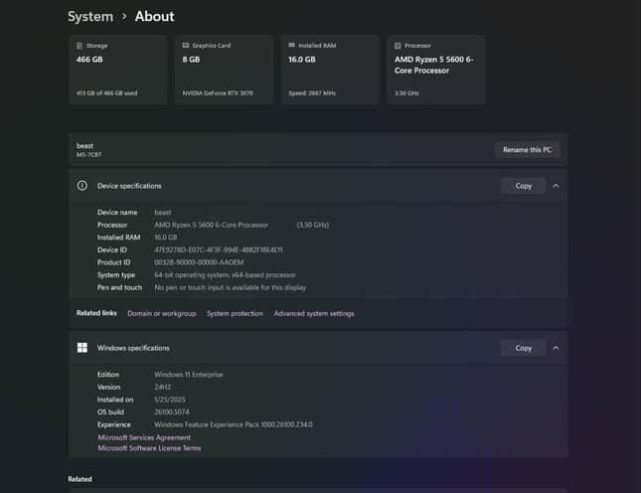Select the Processor value AMD Ryzen 5 5600
Screen dimensions: 641x493
coord(211,225)
